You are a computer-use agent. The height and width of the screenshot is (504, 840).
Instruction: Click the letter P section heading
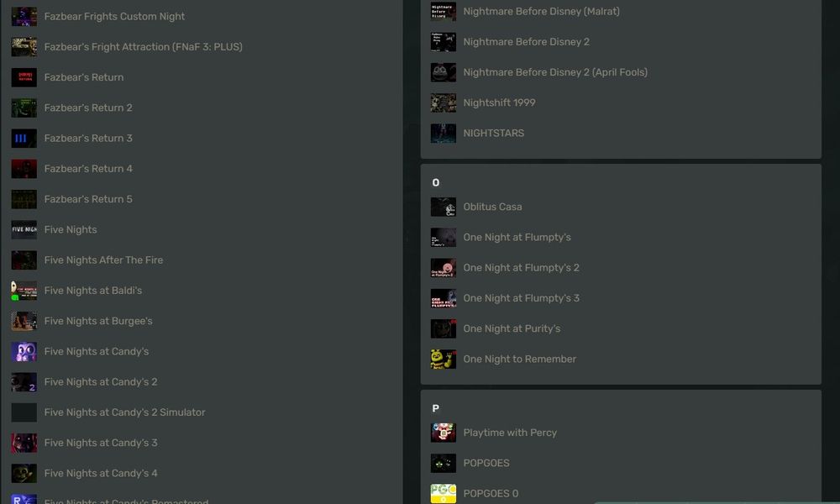tap(435, 409)
